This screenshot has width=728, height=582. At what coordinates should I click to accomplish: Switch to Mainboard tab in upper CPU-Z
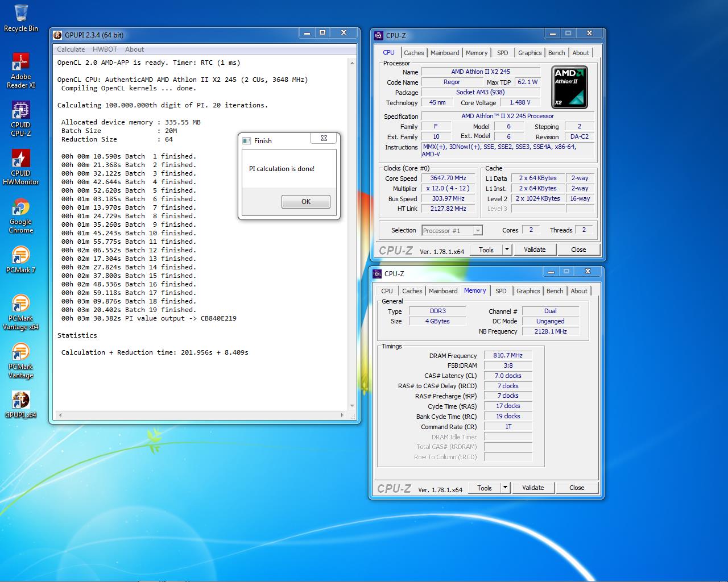[445, 53]
